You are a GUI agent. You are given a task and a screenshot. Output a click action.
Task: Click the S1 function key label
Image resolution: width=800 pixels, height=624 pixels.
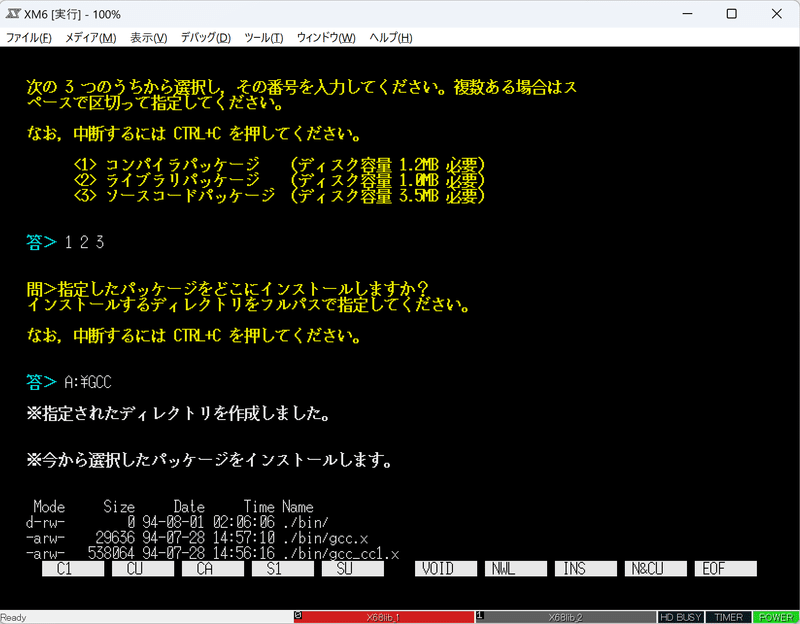pos(283,568)
